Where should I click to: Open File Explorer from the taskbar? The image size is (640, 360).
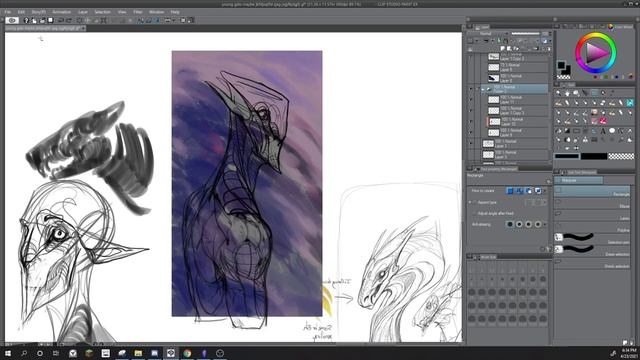pyautogui.click(x=138, y=353)
